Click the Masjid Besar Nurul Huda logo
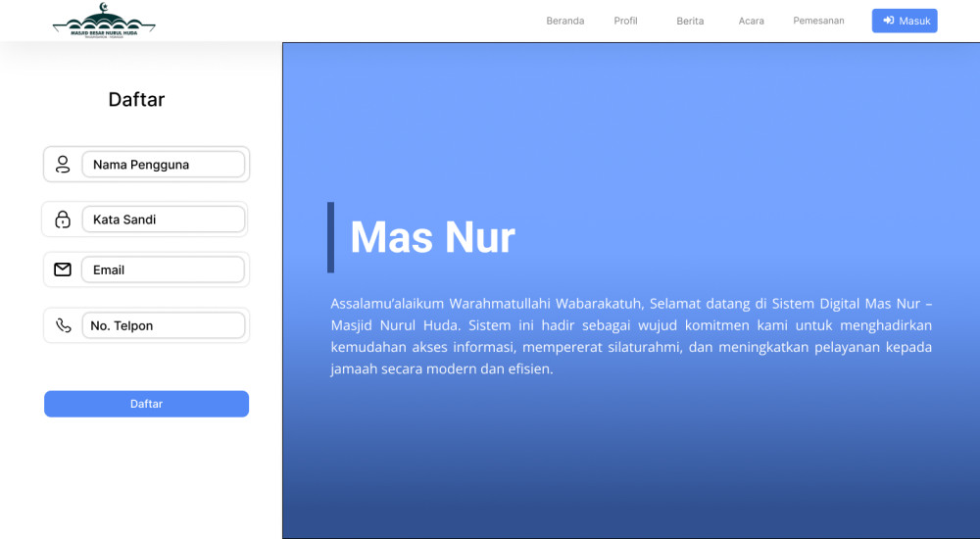This screenshot has height=539, width=980. [104, 21]
